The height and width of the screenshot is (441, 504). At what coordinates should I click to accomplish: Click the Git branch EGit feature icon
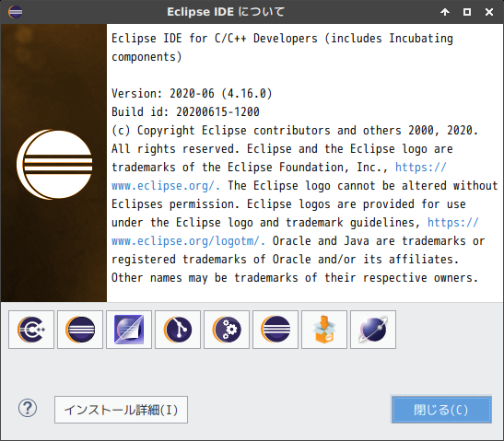point(178,330)
